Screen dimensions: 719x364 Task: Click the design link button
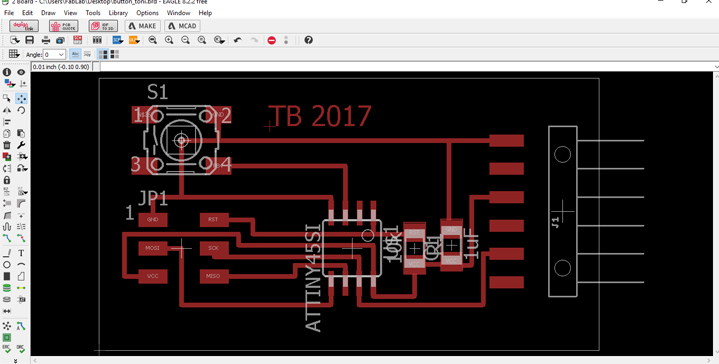[24, 26]
